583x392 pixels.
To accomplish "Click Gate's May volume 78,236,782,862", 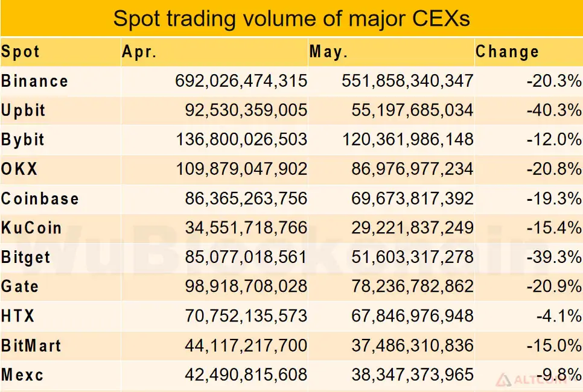I will coord(412,286).
